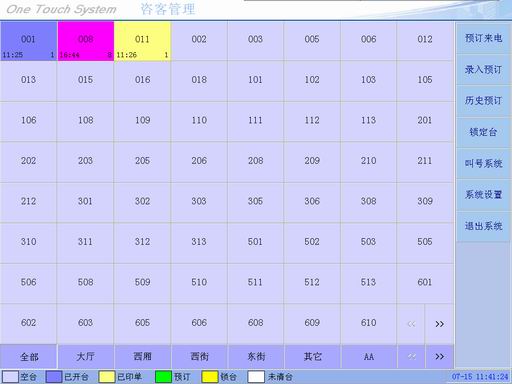Open the yellow printed-bill table 011
Image resolution: width=512 pixels, height=384 pixels.
142,41
